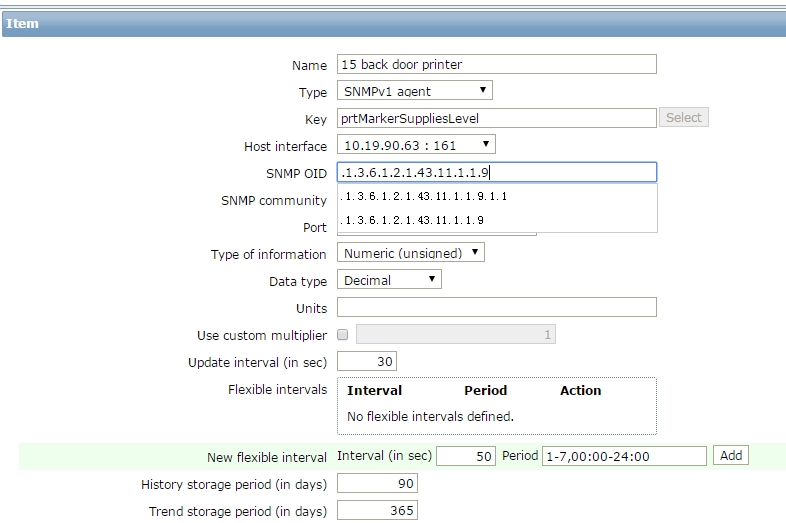This screenshot has height=523, width=786.
Task: Choose autocomplete suggestion ending in .9.1.1
Action: 496,196
